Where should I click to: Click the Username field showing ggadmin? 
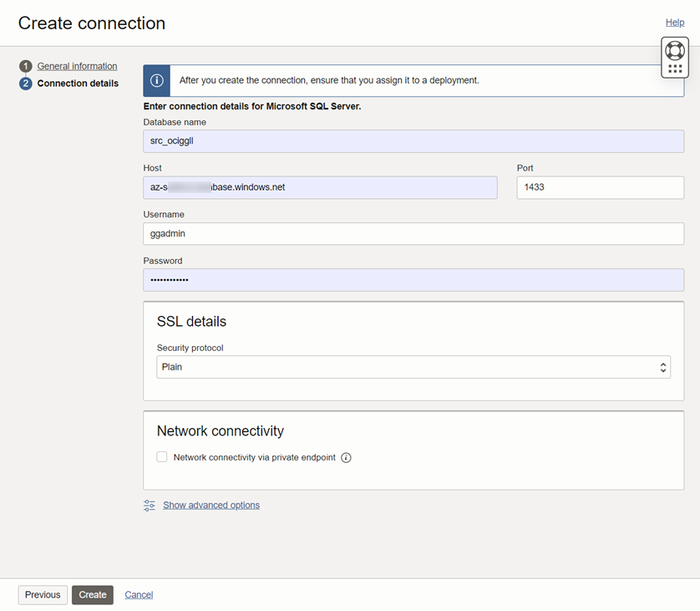pyautogui.click(x=413, y=233)
